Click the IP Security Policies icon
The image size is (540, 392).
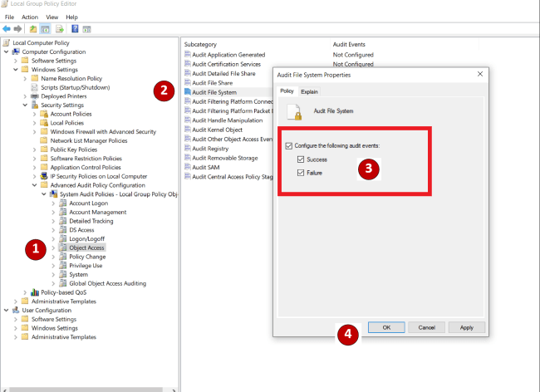pyautogui.click(x=44, y=176)
